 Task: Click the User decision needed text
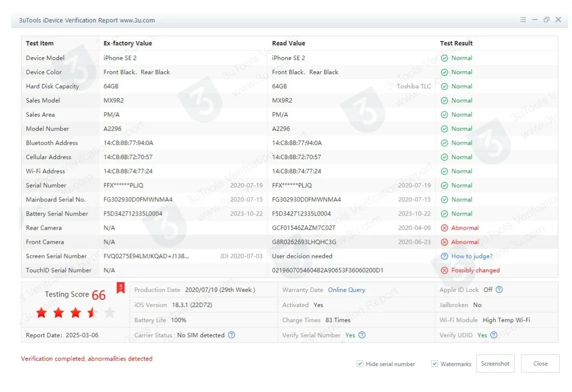pos(302,257)
